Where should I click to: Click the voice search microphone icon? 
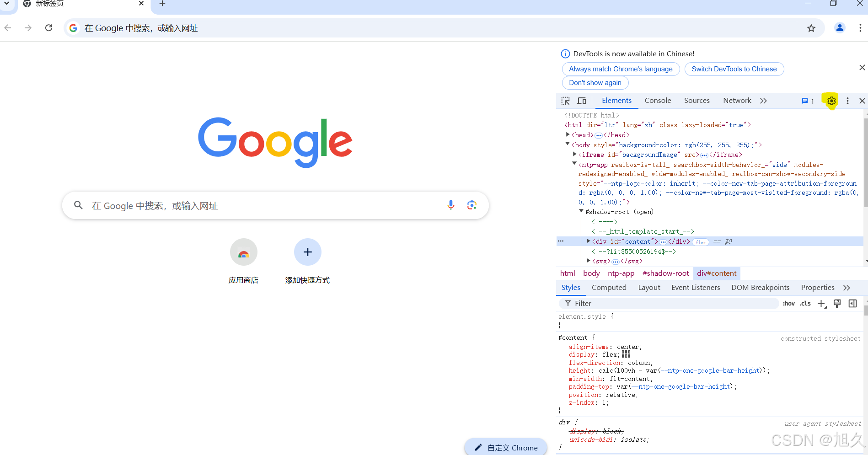point(451,205)
